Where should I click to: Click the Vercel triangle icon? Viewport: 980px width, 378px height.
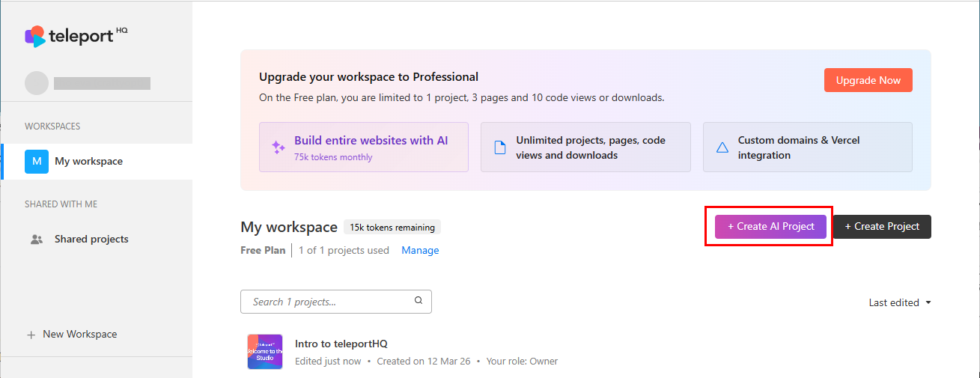(x=722, y=147)
